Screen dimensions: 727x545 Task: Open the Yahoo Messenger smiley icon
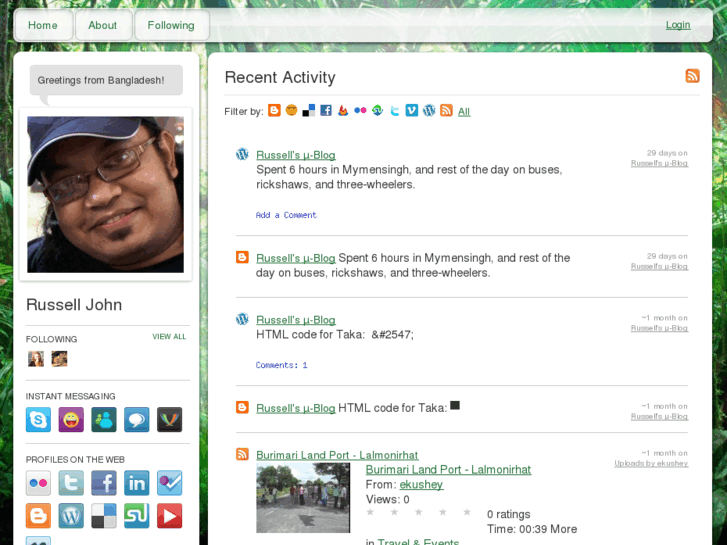[71, 420]
